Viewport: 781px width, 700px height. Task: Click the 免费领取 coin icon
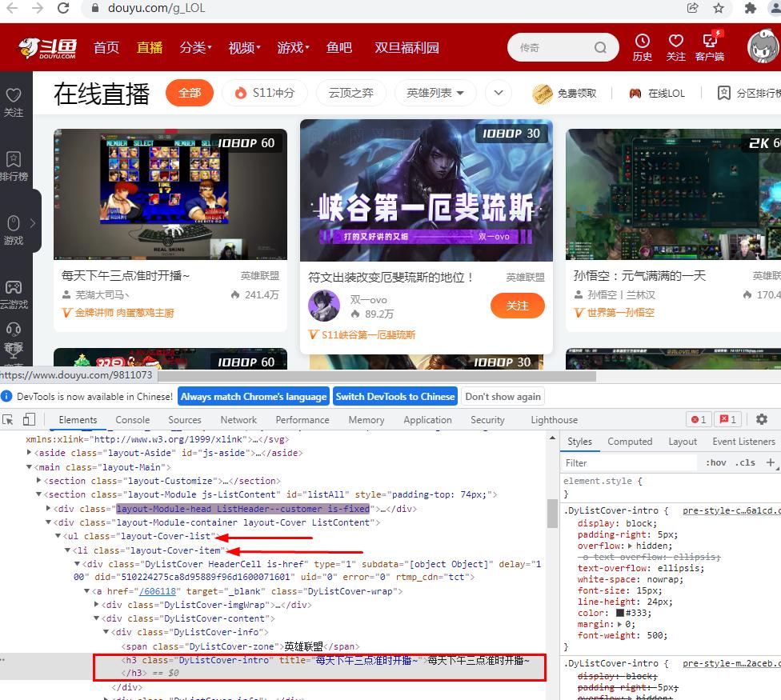pos(542,93)
